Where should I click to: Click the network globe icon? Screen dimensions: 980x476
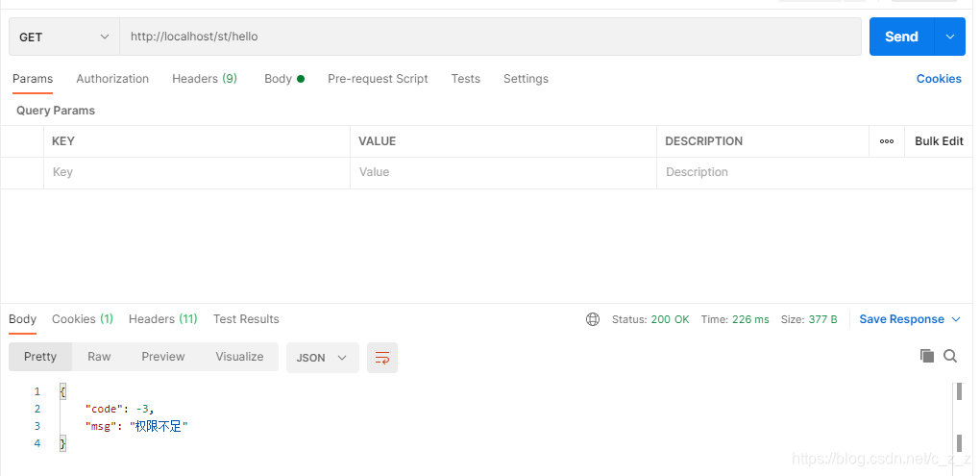(593, 319)
